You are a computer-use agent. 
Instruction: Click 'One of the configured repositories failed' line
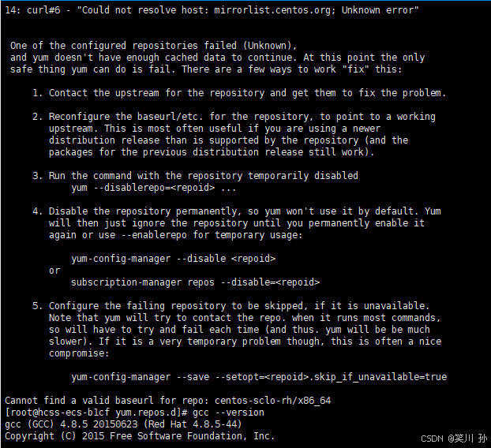coord(153,46)
